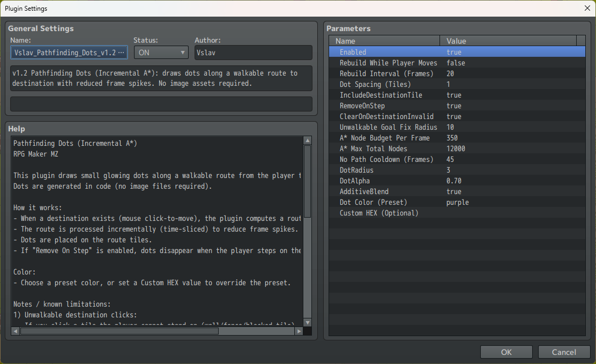
Task: Click the Help panel scroll up arrow
Action: 308,140
